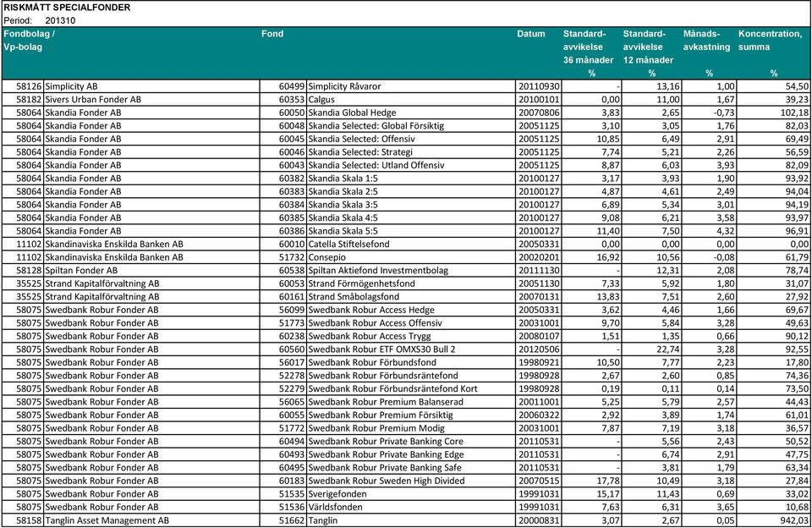The height and width of the screenshot is (528, 812).
Task: Select the Consepio fund name
Action: [326, 257]
